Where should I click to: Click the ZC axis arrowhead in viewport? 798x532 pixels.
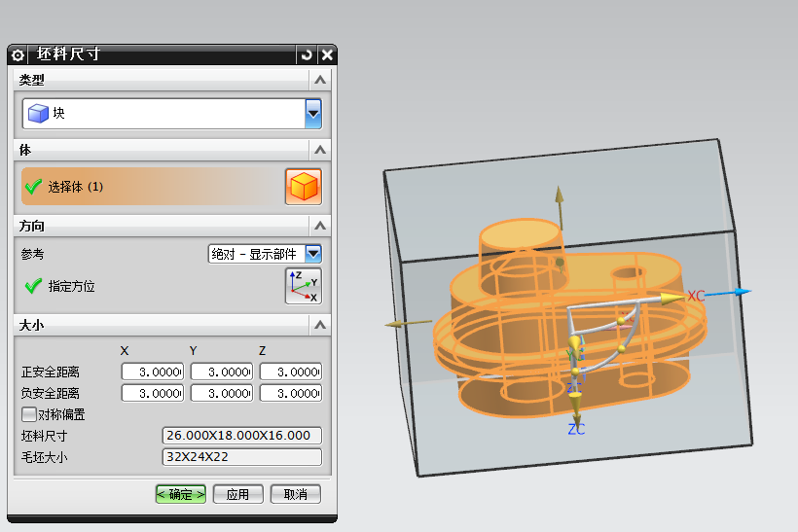coord(576,405)
